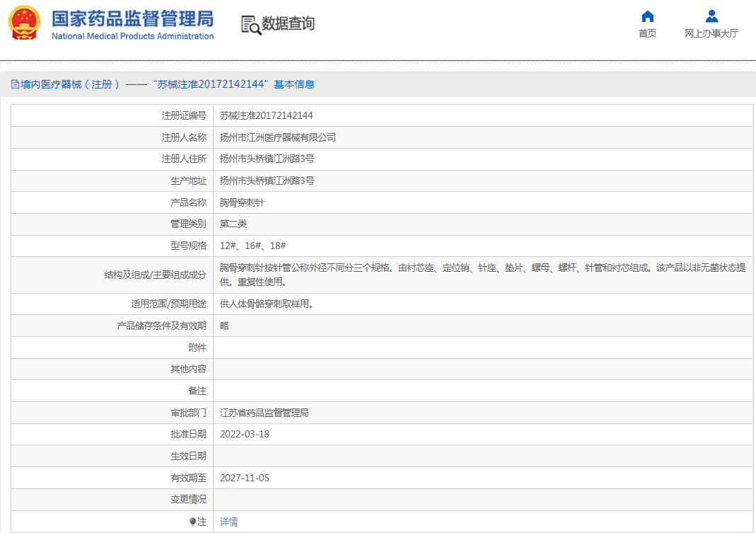The image size is (756, 533).
Task: Click the 生效日期 row label
Action: pos(189,457)
